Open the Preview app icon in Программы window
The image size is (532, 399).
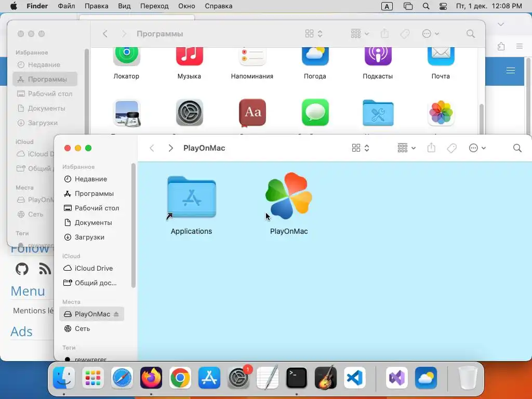127,113
